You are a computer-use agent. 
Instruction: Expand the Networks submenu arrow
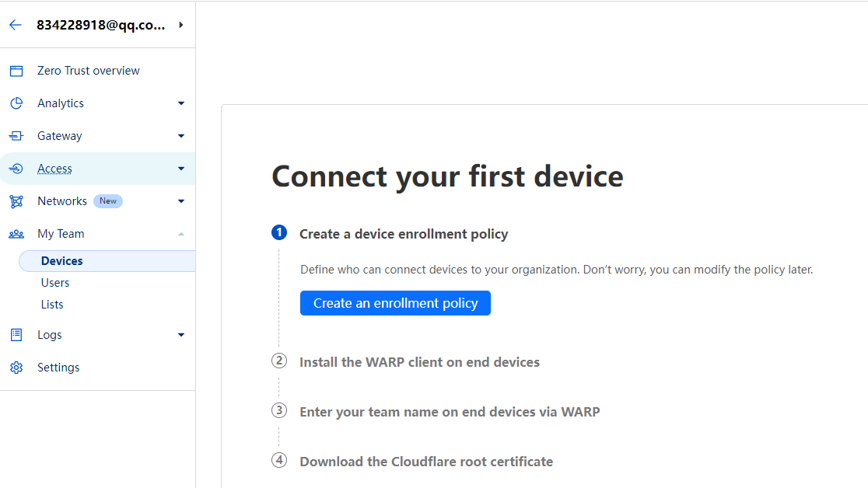coord(181,201)
